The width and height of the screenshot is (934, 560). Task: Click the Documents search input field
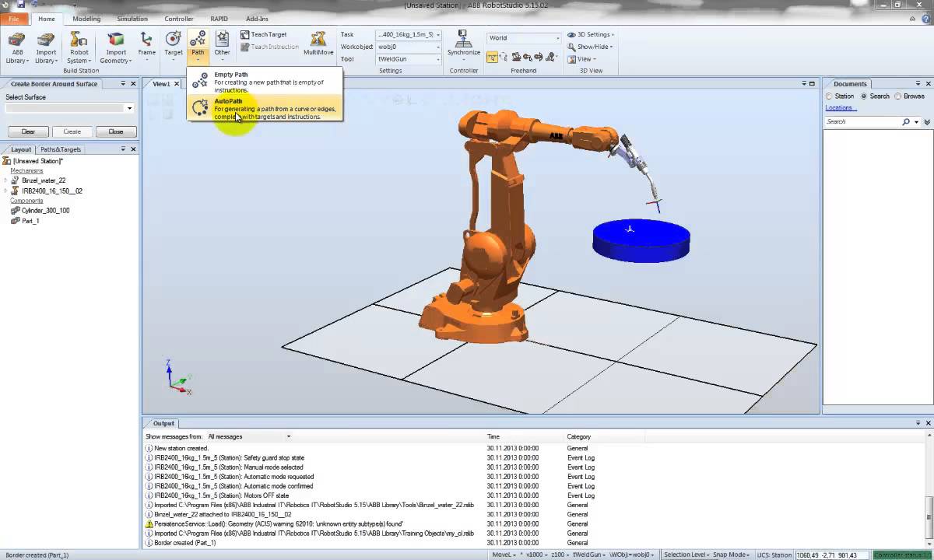862,122
